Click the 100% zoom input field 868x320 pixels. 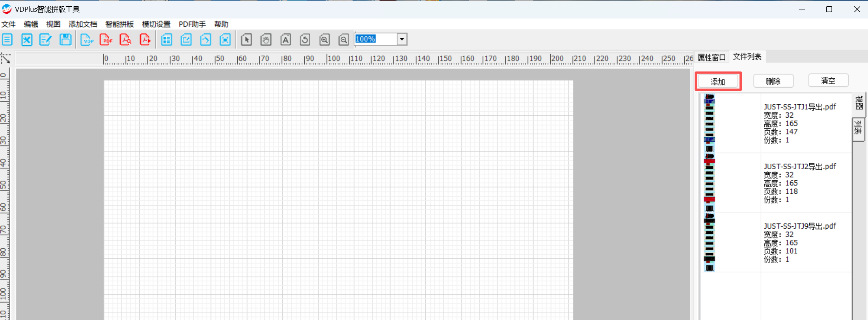[x=375, y=39]
